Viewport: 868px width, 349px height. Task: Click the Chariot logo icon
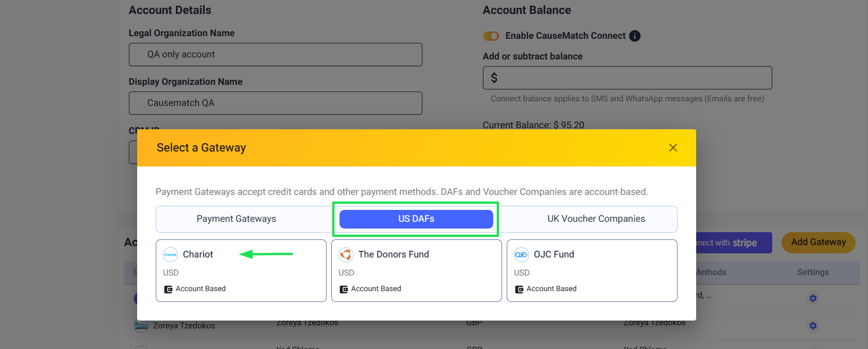pyautogui.click(x=171, y=254)
